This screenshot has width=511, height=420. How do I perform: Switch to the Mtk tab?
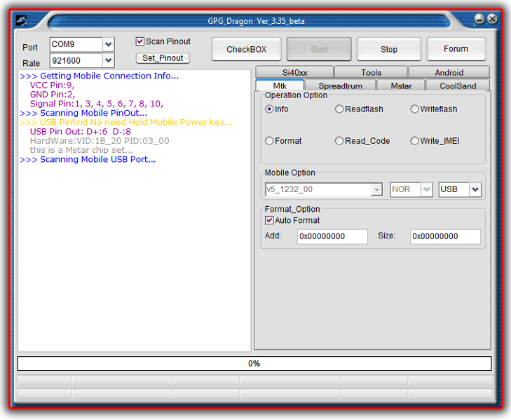(x=280, y=86)
